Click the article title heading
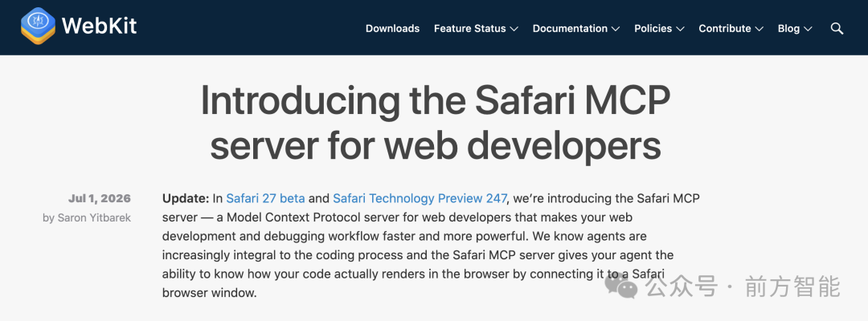 coord(435,124)
